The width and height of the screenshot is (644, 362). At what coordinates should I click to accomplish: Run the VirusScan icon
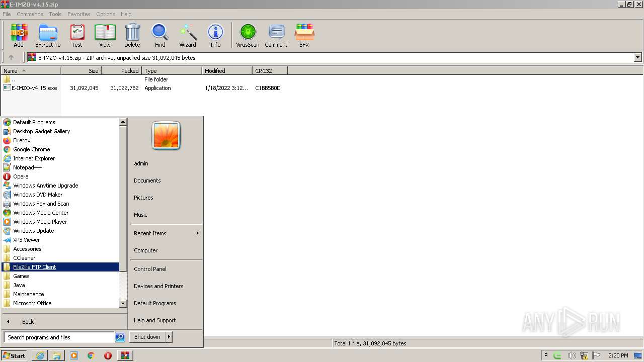pos(248,35)
